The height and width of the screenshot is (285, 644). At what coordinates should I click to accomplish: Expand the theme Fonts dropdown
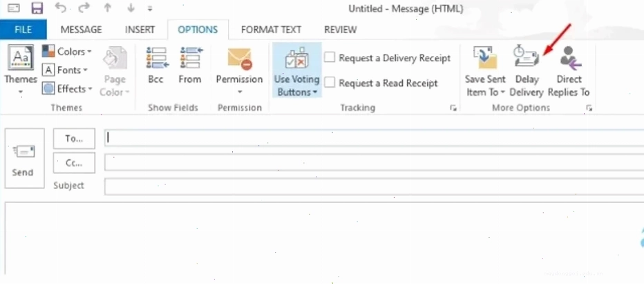pyautogui.click(x=66, y=70)
